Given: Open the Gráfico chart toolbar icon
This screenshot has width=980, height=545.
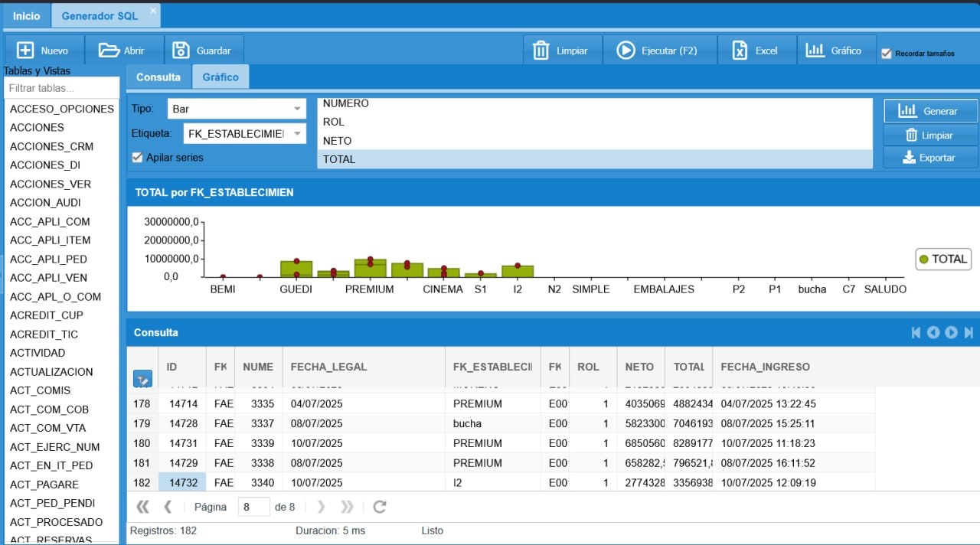Looking at the screenshot, I should coord(814,51).
